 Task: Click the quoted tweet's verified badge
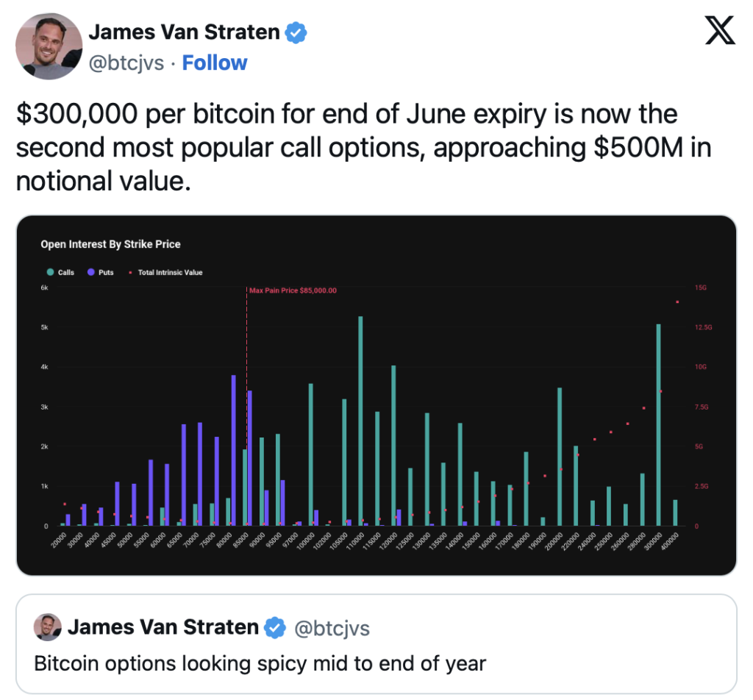(x=275, y=627)
